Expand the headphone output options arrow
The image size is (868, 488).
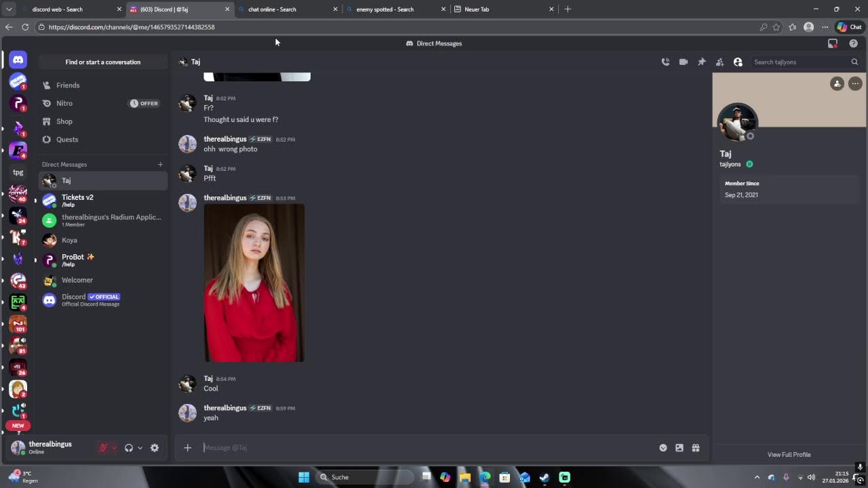point(140,447)
